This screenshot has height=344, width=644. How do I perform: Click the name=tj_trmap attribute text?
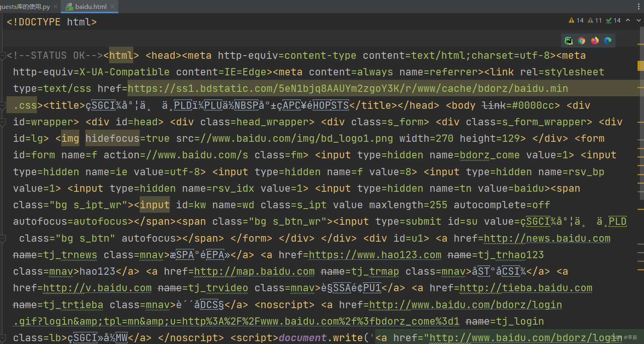click(x=360, y=271)
